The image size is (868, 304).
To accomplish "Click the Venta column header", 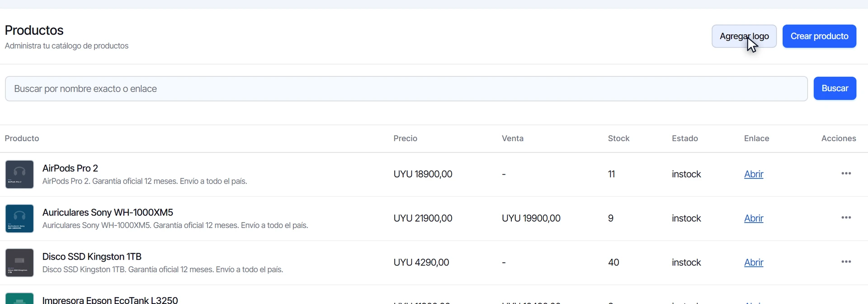I will (512, 138).
